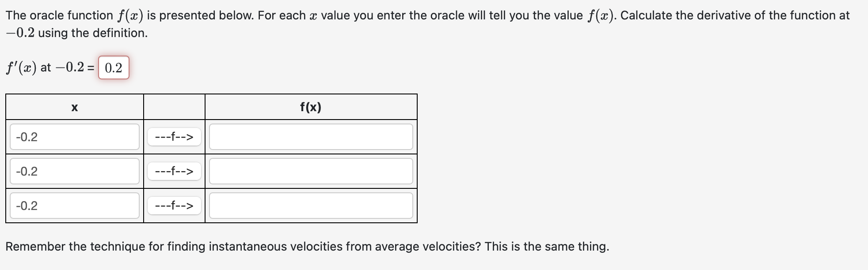Select the third empty f(x) output field
Image resolution: width=868 pixels, height=270 pixels.
310,206
